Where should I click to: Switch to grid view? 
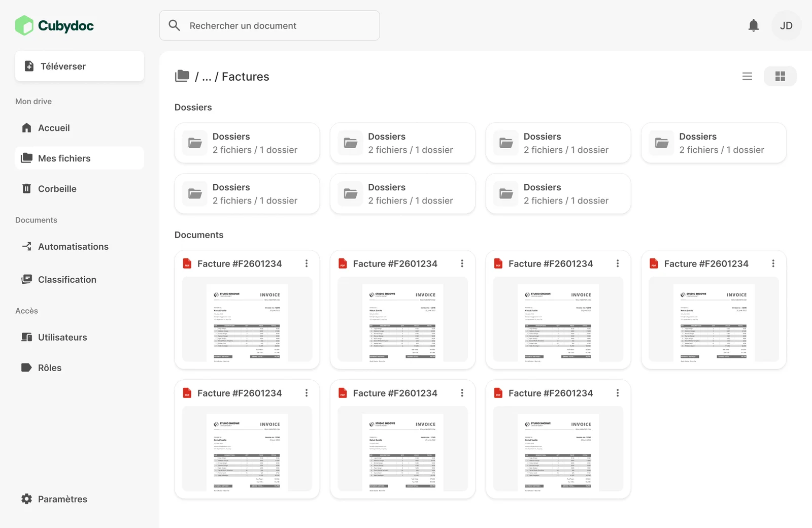point(780,76)
